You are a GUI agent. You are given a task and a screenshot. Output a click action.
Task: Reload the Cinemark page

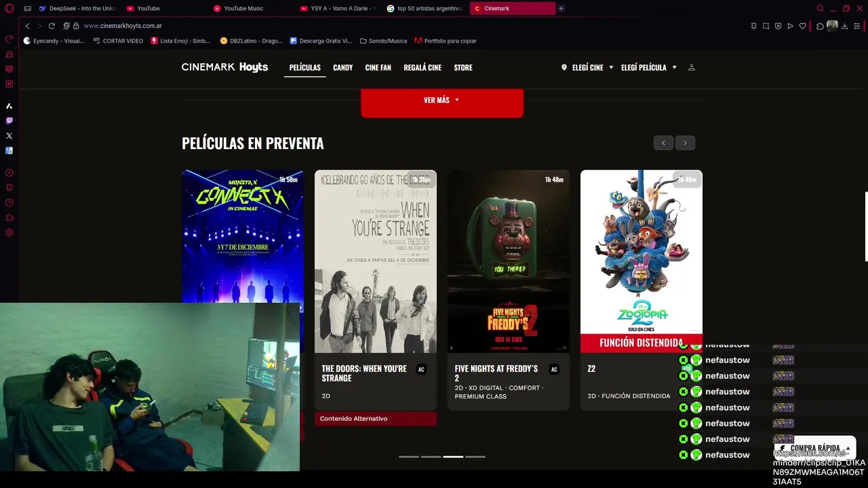(x=52, y=26)
